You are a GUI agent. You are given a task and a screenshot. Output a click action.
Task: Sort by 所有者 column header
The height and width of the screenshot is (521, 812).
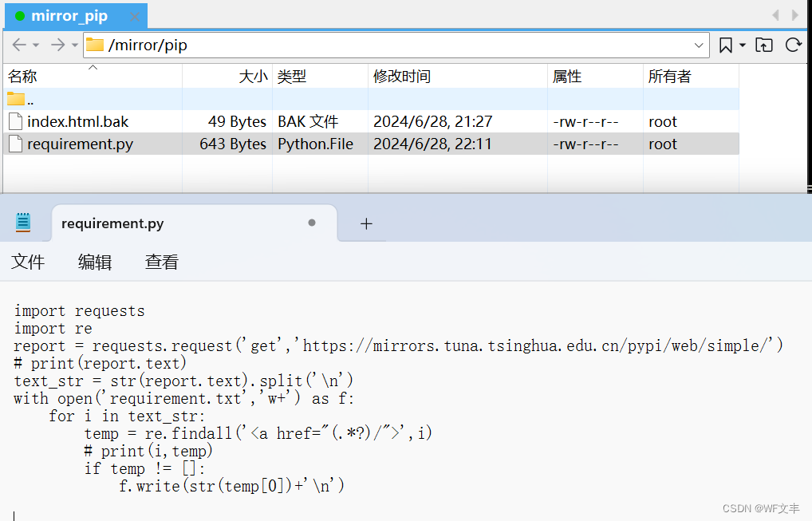click(691, 76)
